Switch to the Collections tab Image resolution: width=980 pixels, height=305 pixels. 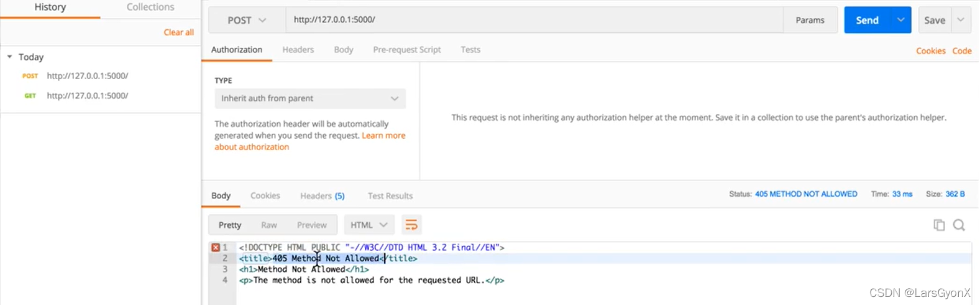pyautogui.click(x=150, y=7)
